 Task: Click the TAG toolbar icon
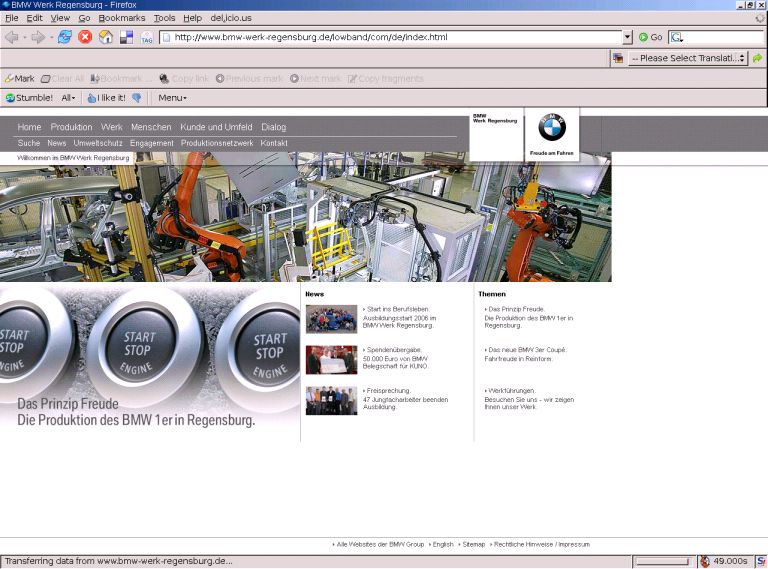(147, 37)
